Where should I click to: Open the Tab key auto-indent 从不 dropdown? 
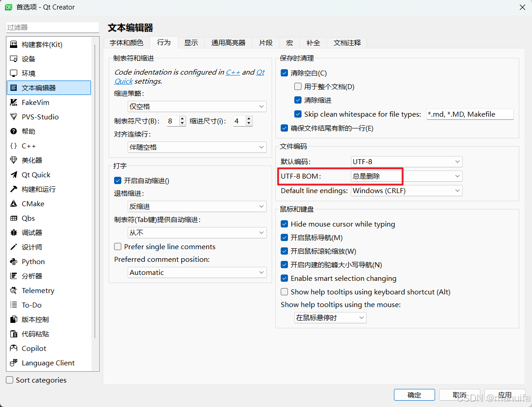tap(197, 232)
